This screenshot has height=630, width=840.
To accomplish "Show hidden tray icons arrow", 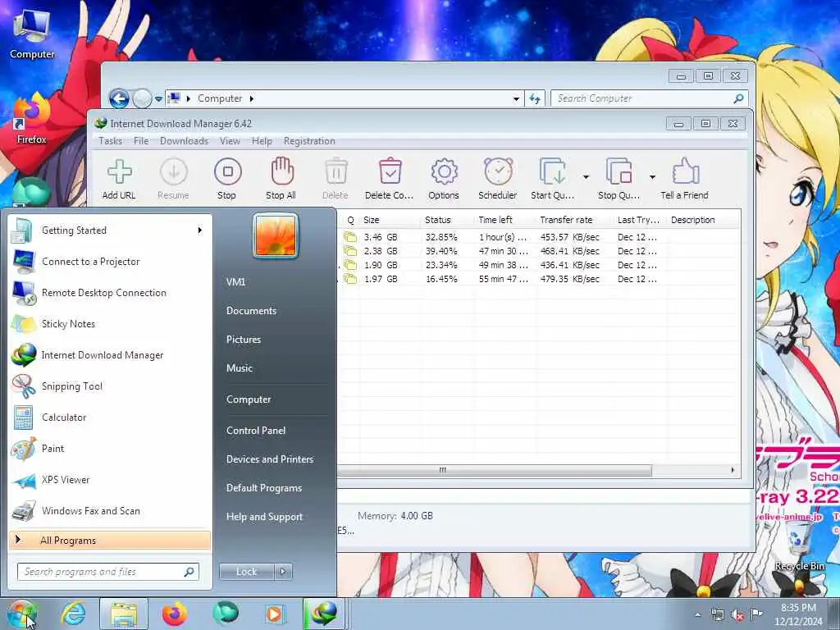I will [697, 614].
